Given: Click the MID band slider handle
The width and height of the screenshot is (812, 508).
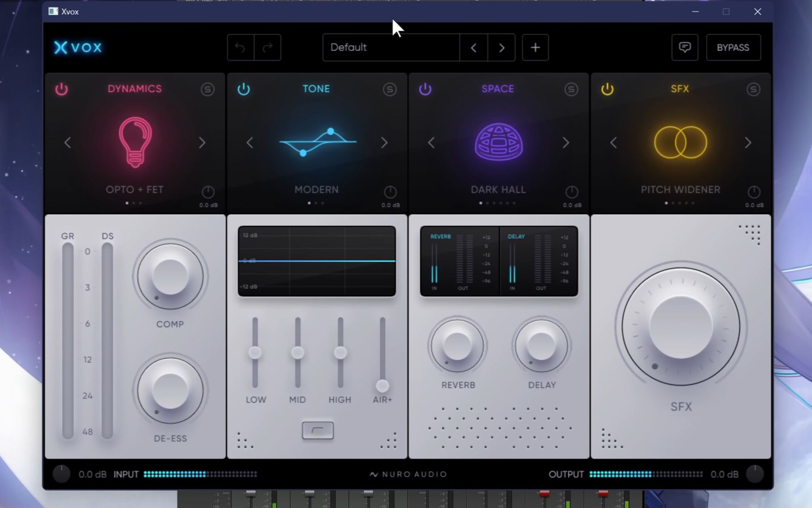Looking at the screenshot, I should (298, 353).
